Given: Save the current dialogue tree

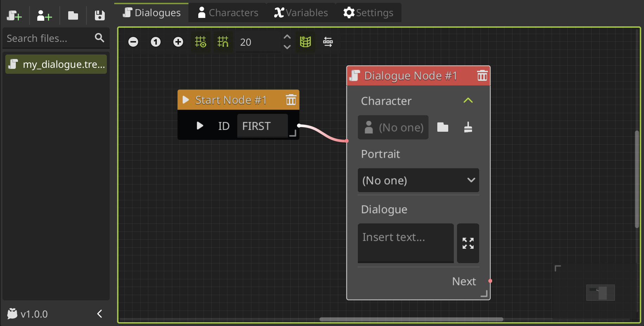Looking at the screenshot, I should [x=99, y=15].
